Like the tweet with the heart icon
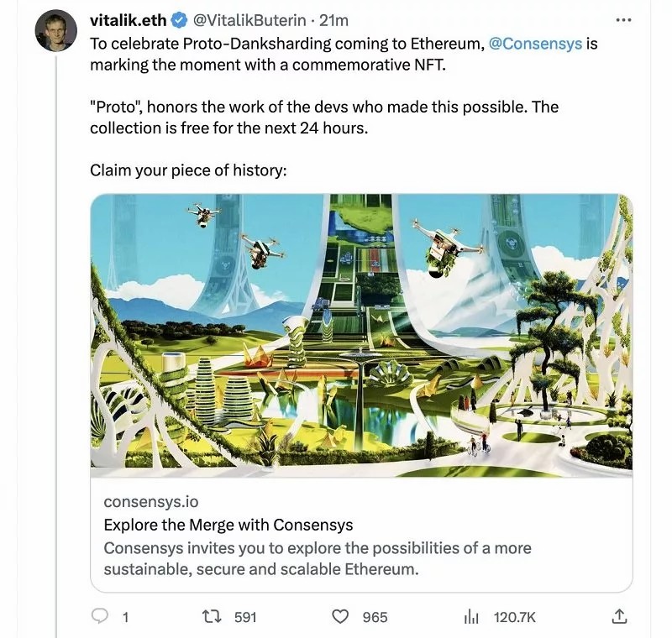 click(340, 616)
